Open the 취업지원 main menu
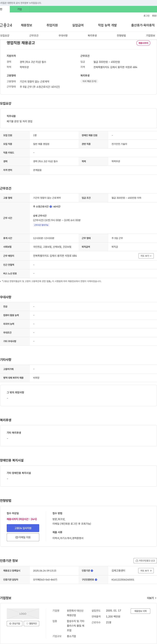 tap(52, 25)
